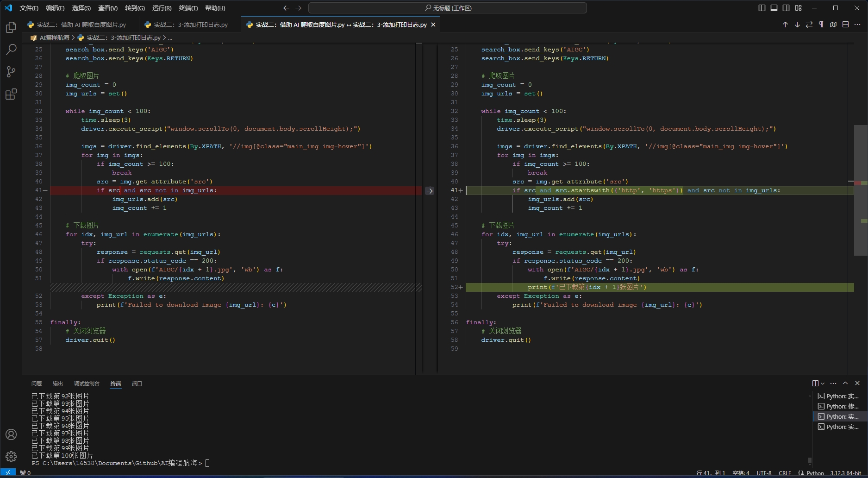The image size is (868, 478).
Task: Toggle whitespace trimming in diff (pilcrow icon)
Action: tap(821, 25)
